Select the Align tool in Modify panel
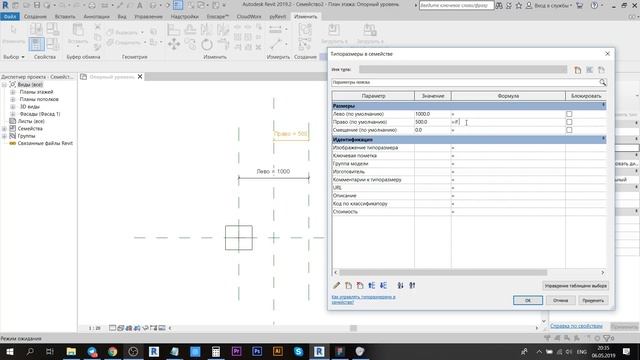 [173, 30]
